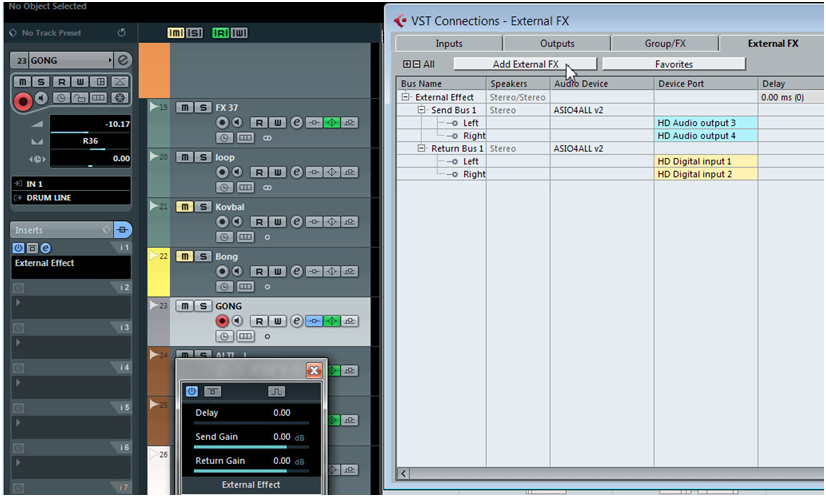The width and height of the screenshot is (826, 497).
Task: Open FX 37 track edit channel settings
Action: click(x=297, y=123)
